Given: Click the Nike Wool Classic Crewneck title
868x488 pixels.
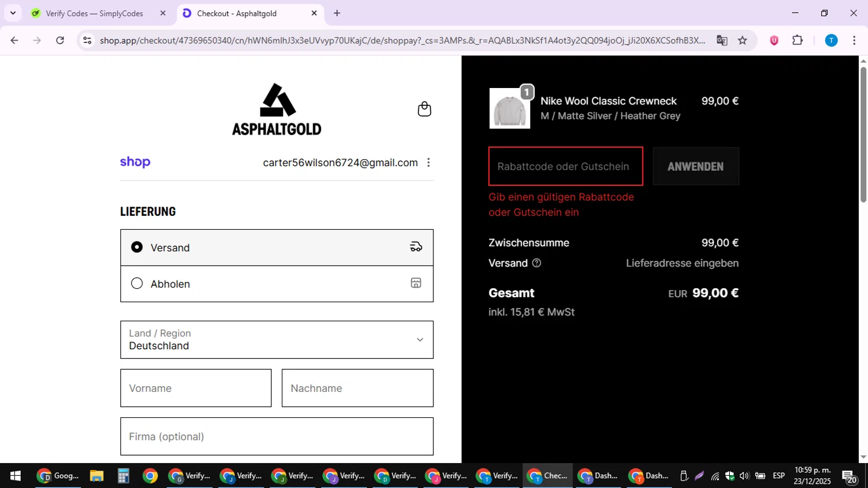Looking at the screenshot, I should 608,101.
